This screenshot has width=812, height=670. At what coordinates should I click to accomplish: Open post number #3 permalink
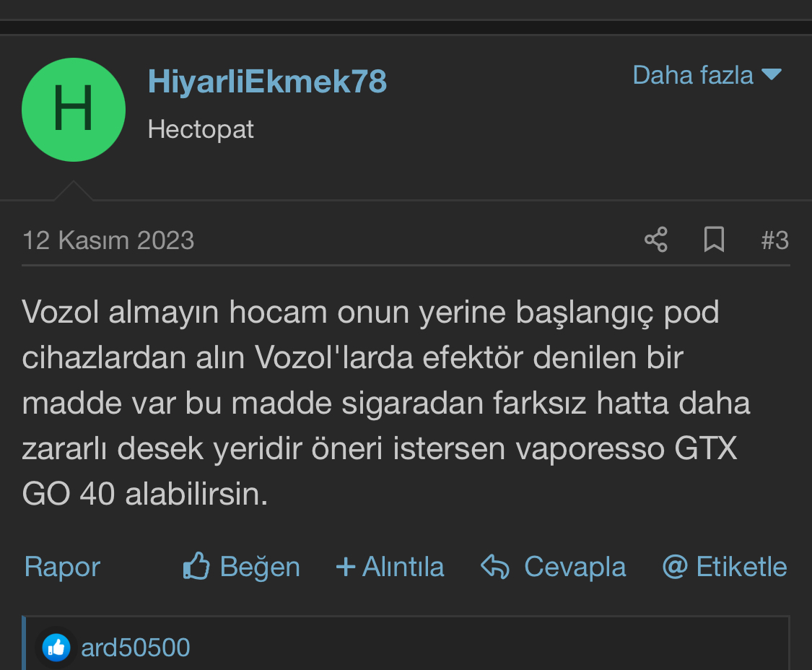coord(774,240)
